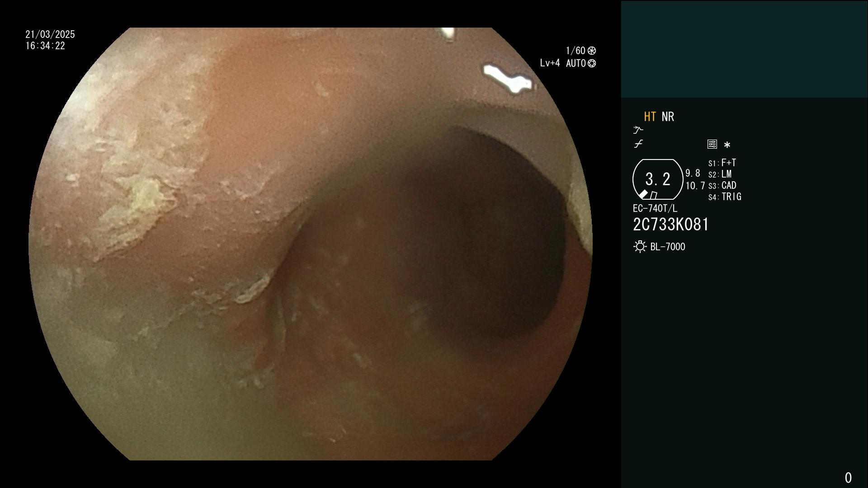Click the shutter icon after 1/60
Screen dimensions: 868x488
click(592, 51)
